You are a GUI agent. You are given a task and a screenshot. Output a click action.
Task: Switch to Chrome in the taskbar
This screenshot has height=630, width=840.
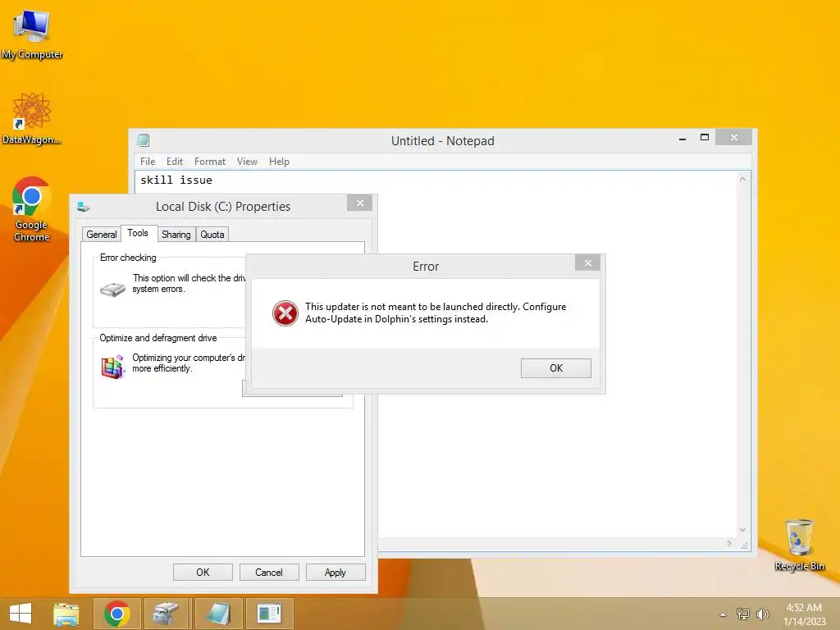coord(117,614)
